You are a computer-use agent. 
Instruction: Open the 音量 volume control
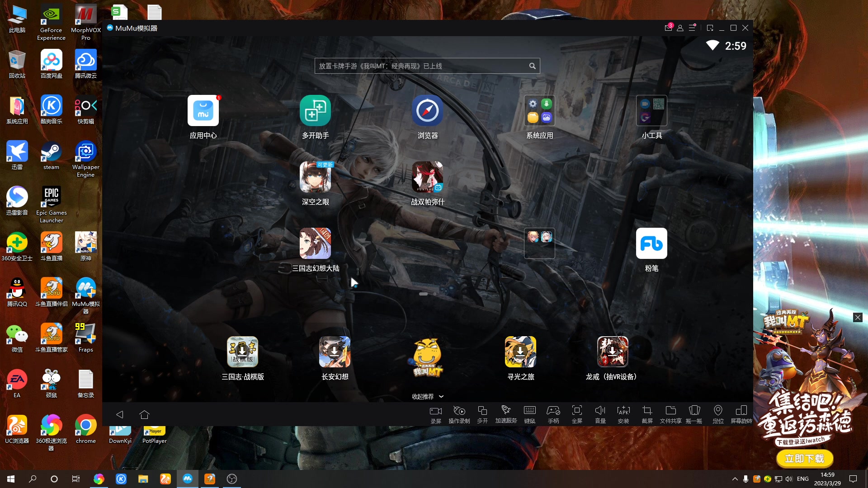[x=600, y=414]
